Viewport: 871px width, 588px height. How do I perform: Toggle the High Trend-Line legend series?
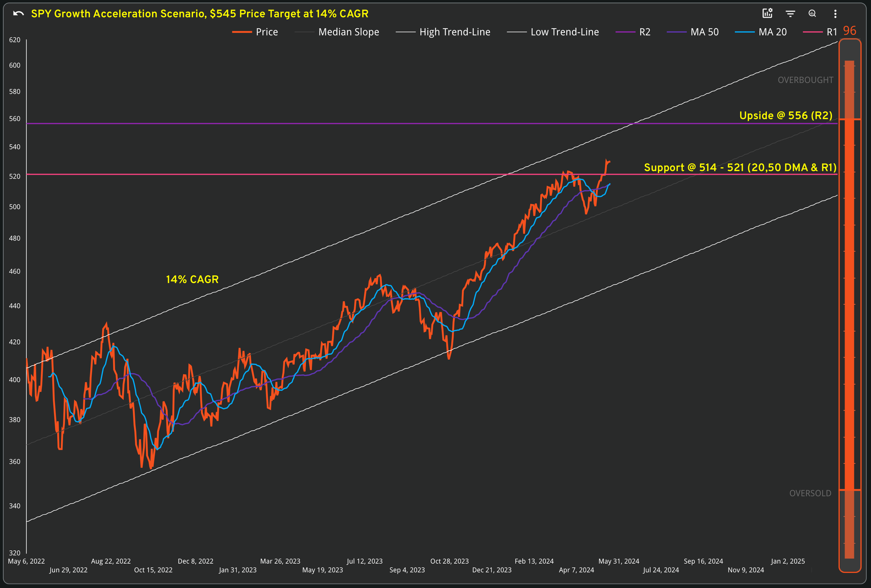coord(443,32)
